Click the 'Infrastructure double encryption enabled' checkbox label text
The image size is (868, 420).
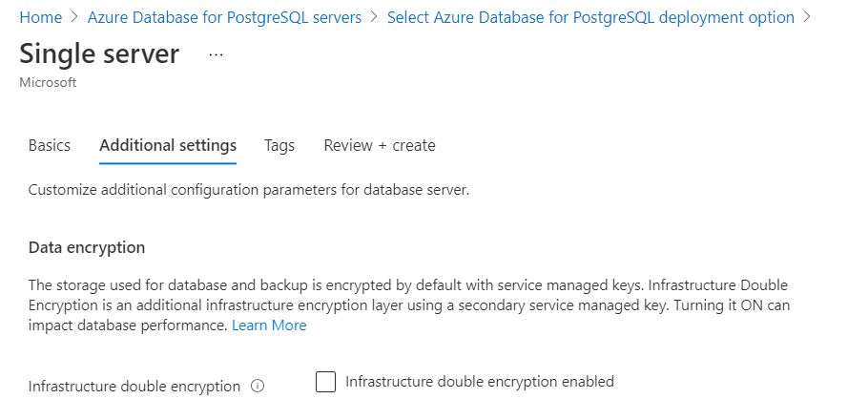pos(479,382)
